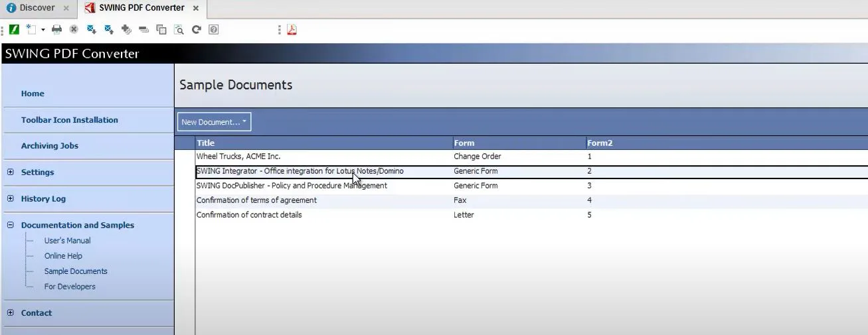Screen dimensions: 868x335
Task: Open User's Manual entry
Action: [67, 241]
